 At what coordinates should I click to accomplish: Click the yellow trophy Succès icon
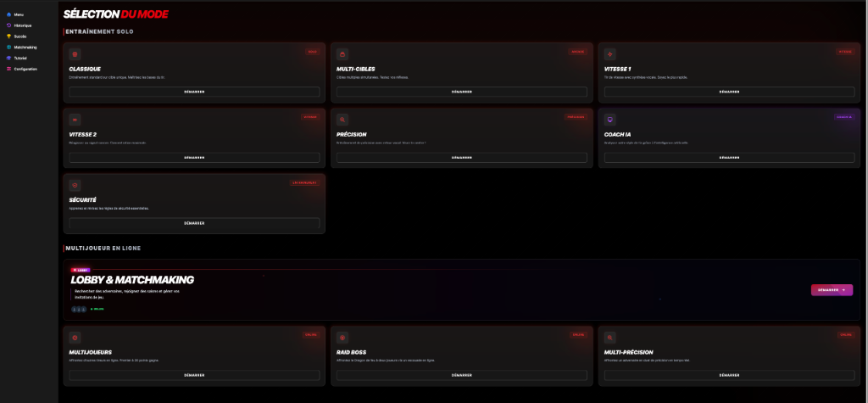[x=8, y=36]
